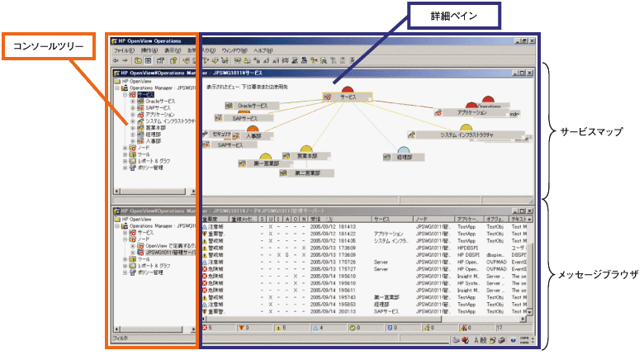The image size is (644, 355).
Task: Expand ノード in the upper console tree
Action: pos(125,148)
